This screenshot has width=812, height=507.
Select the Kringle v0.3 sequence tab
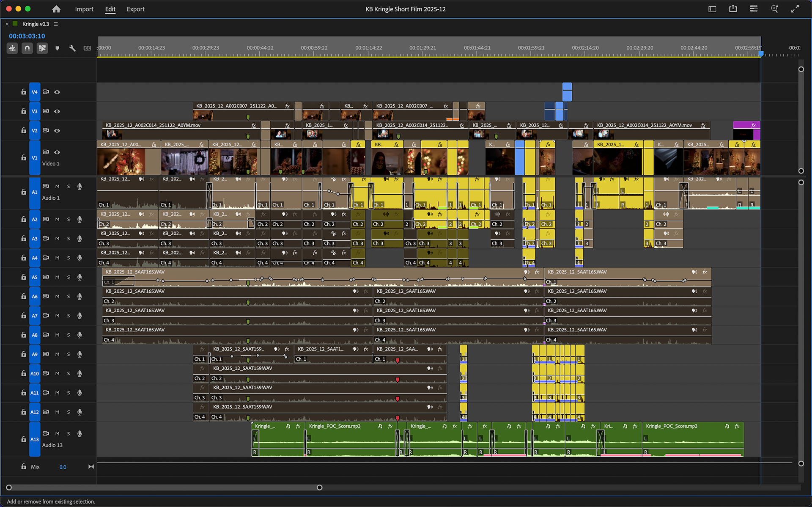click(36, 24)
